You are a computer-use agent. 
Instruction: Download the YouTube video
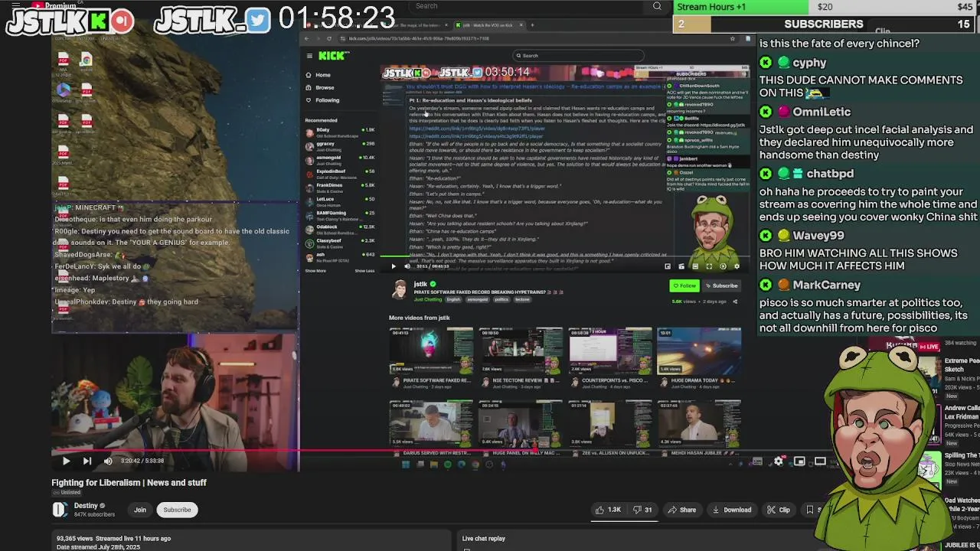pyautogui.click(x=731, y=510)
